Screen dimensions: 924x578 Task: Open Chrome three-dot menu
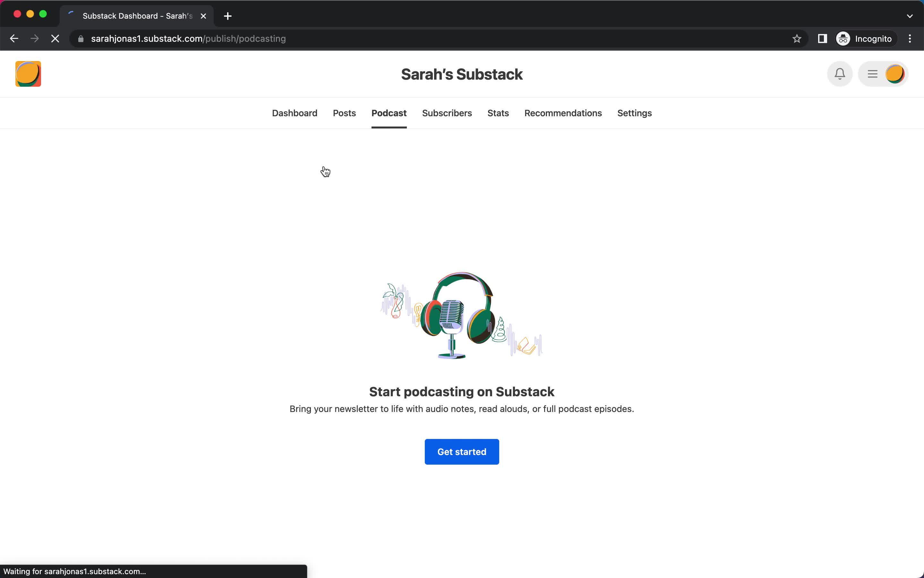coord(910,39)
